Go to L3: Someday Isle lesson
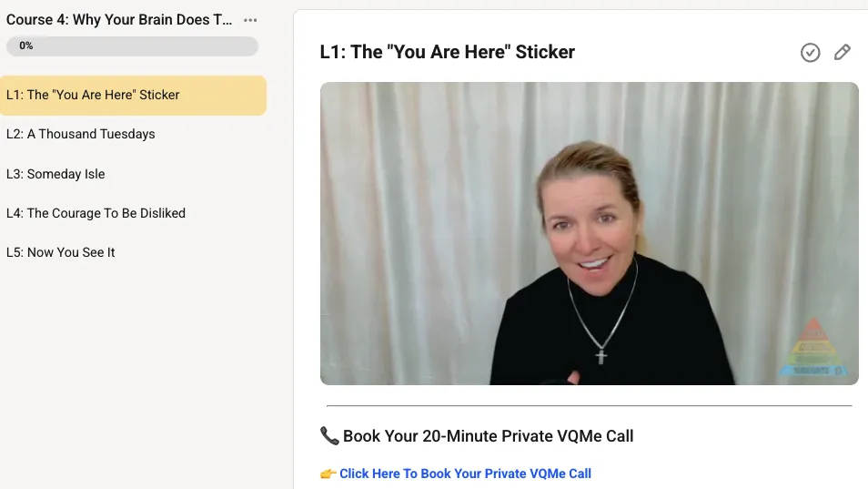The image size is (868, 489). pyautogui.click(x=133, y=174)
